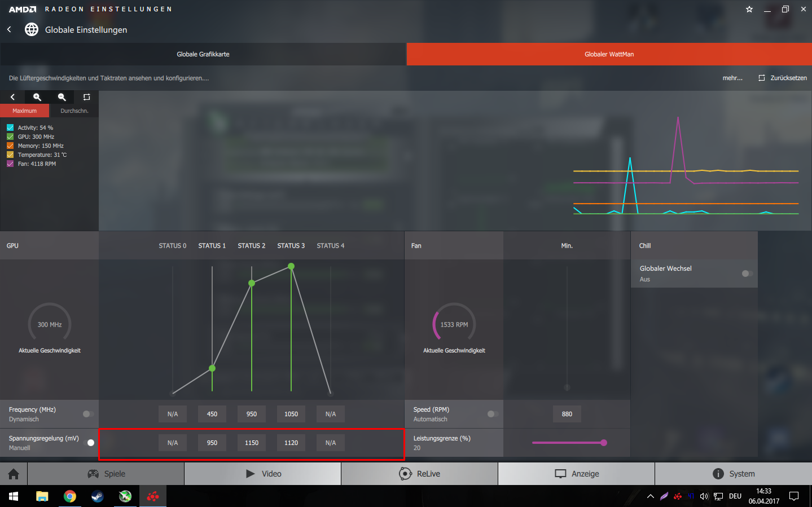Click the Status 1 curve point
The height and width of the screenshot is (507, 812).
(x=212, y=368)
